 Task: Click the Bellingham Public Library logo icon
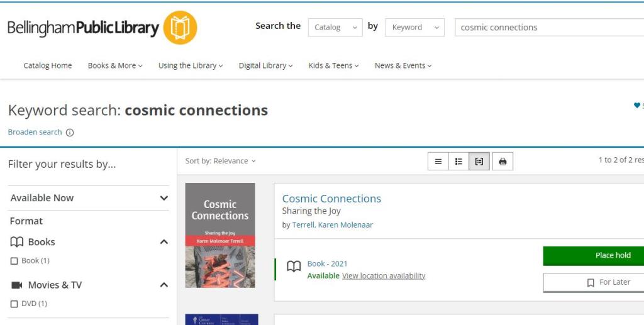point(180,28)
